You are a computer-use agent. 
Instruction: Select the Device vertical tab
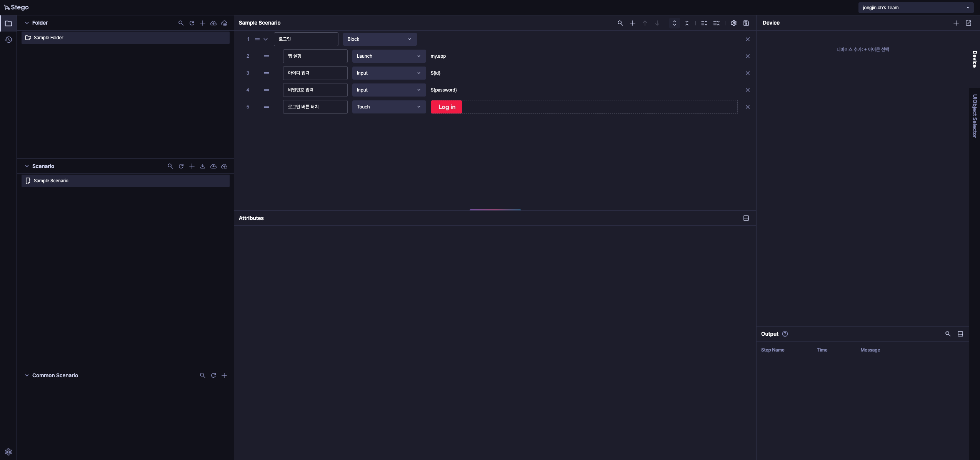click(x=975, y=59)
